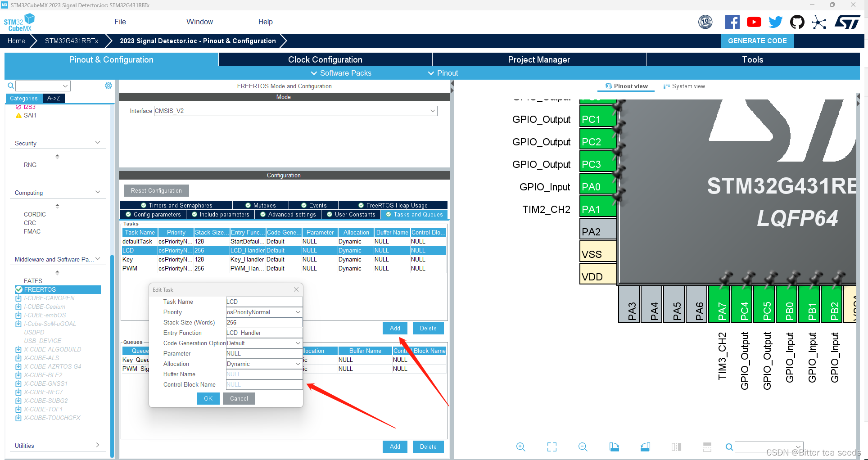
Task: Switch to the A->Z list tab
Action: [x=54, y=98]
